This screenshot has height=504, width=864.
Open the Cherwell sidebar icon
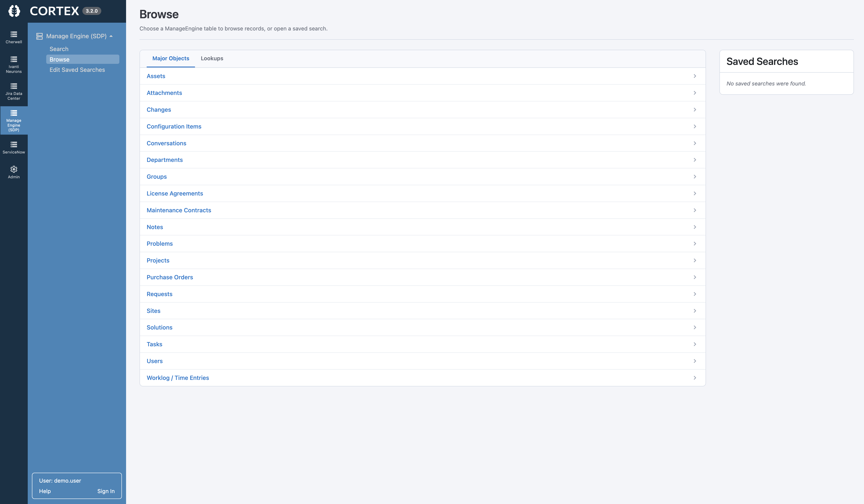14,37
